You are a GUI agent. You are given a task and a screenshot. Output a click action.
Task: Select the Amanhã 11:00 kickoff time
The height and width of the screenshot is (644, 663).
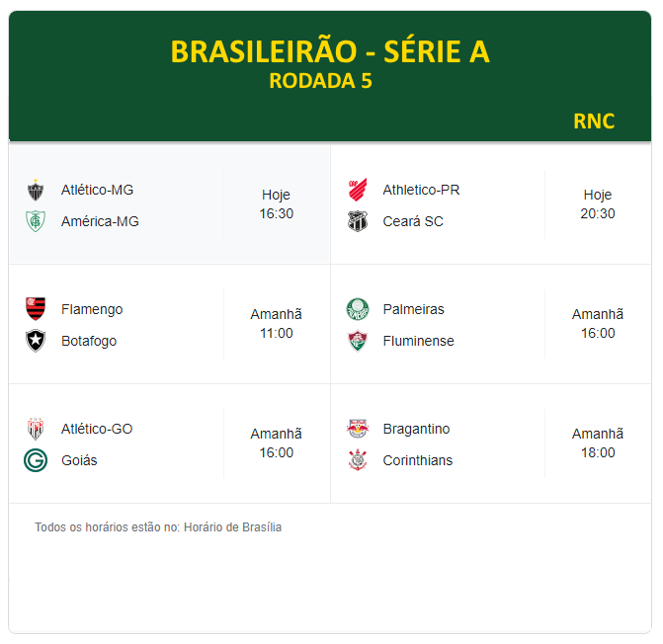(x=276, y=324)
